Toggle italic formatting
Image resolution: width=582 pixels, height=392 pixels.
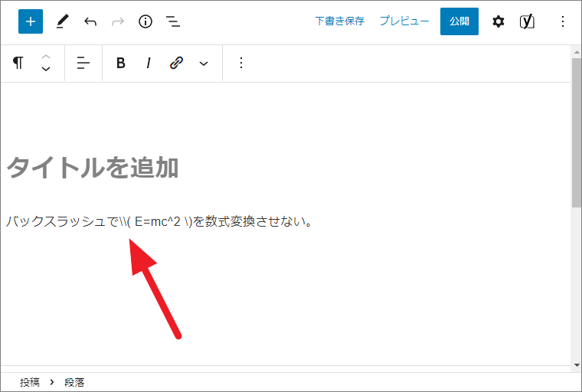[x=149, y=63]
